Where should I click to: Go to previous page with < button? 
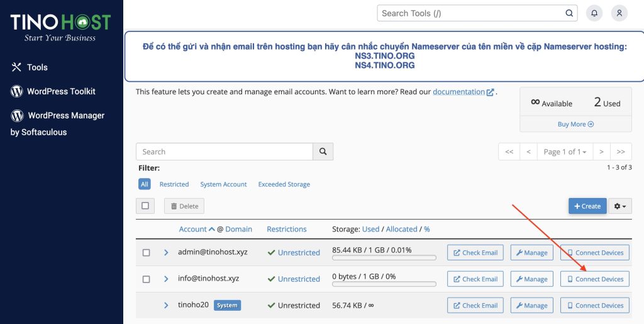[528, 152]
